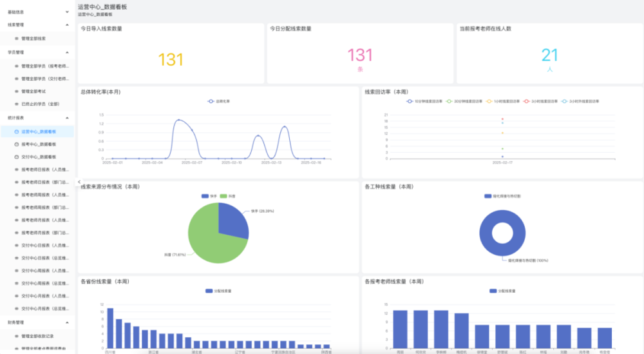Open 管理全部学员（交付老师） page link
The image size is (644, 354).
point(45,79)
